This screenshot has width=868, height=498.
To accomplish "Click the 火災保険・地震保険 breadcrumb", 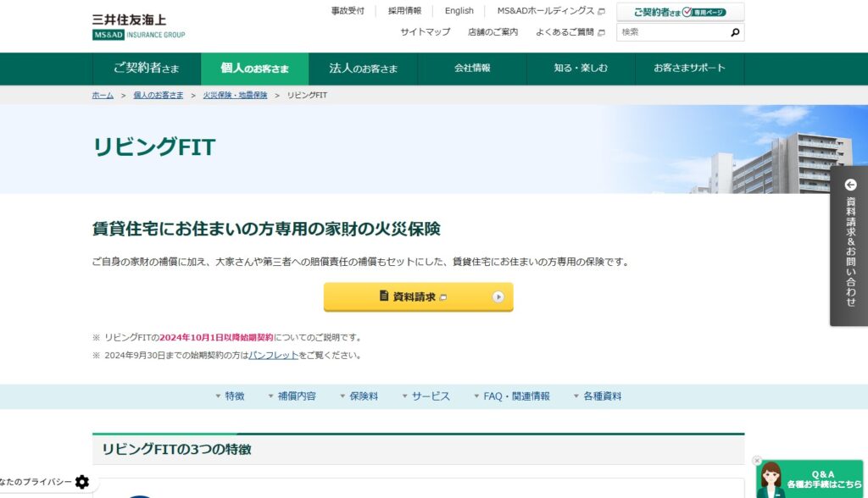I will tap(235, 95).
